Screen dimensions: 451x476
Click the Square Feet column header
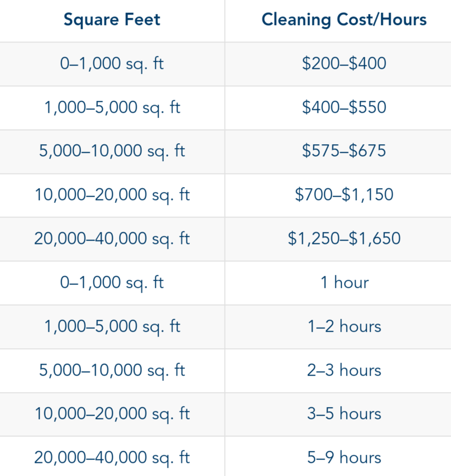(x=112, y=20)
